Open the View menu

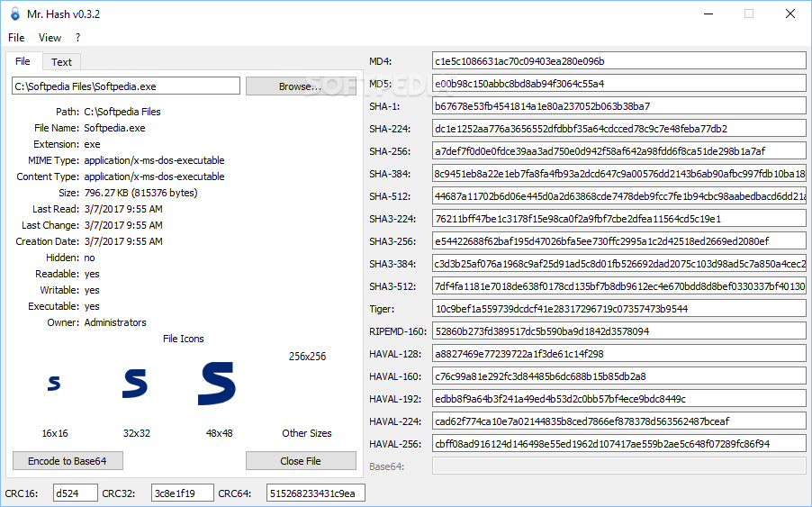[50, 37]
